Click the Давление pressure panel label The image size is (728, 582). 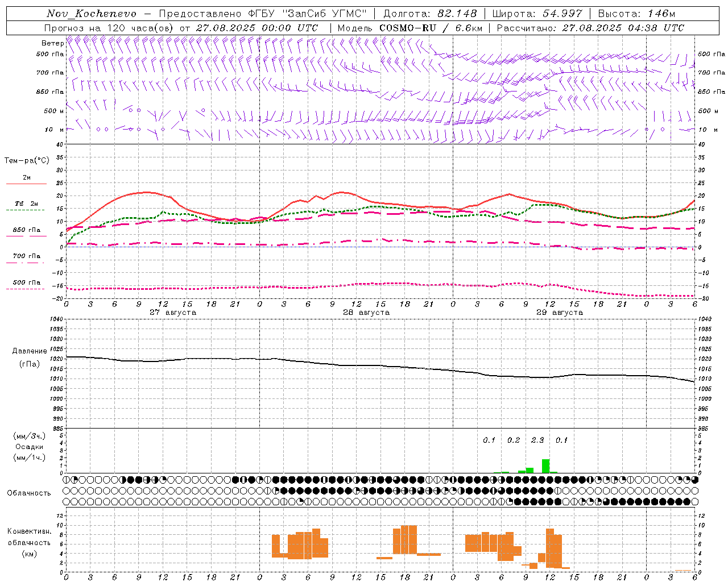click(x=30, y=351)
